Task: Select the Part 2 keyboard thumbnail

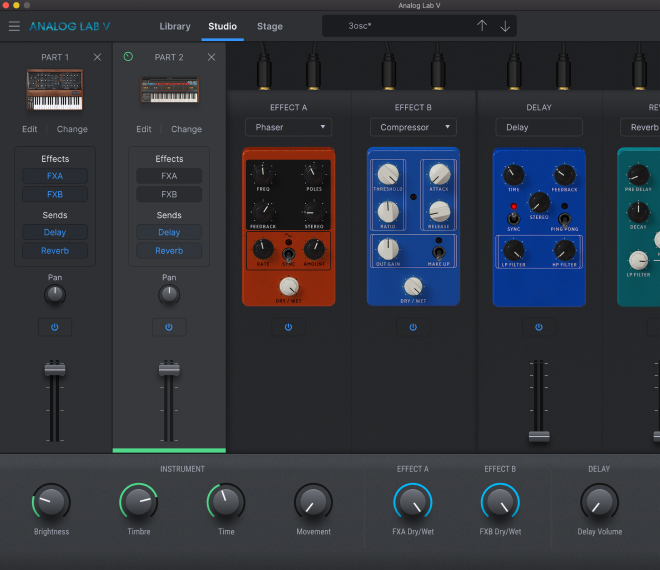Action: pyautogui.click(x=169, y=90)
